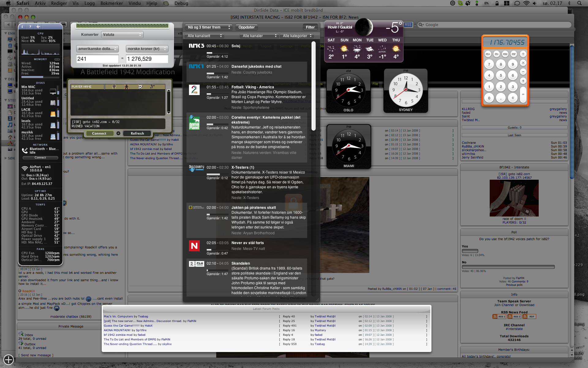Click the kills soldier column icon
The height and width of the screenshot is (368, 588).
coord(126,87)
